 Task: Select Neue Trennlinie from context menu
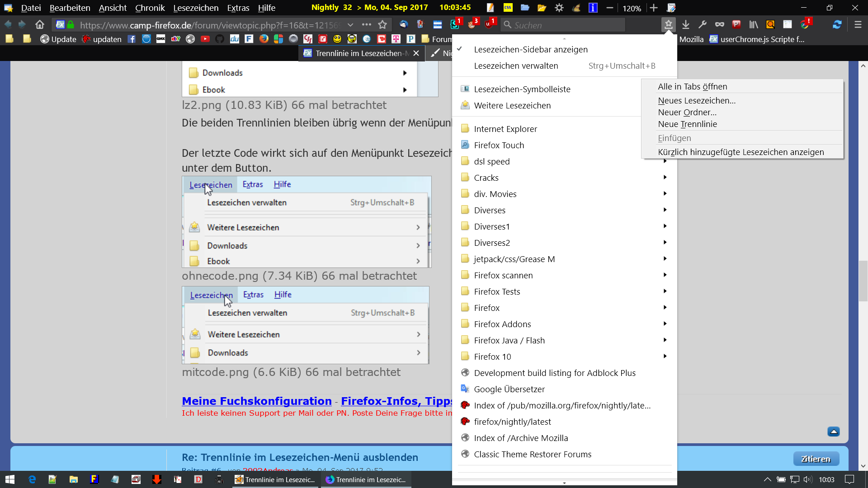point(687,124)
